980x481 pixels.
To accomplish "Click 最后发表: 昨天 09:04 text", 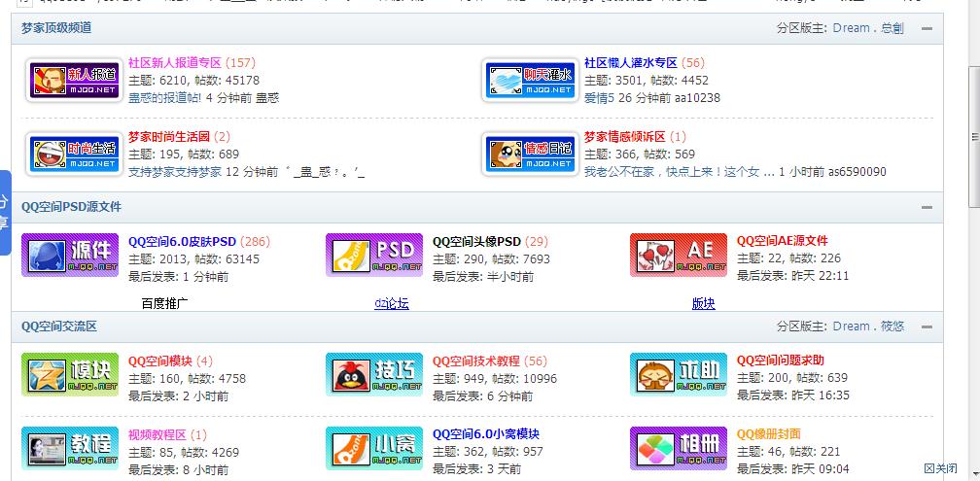I will [793, 468].
